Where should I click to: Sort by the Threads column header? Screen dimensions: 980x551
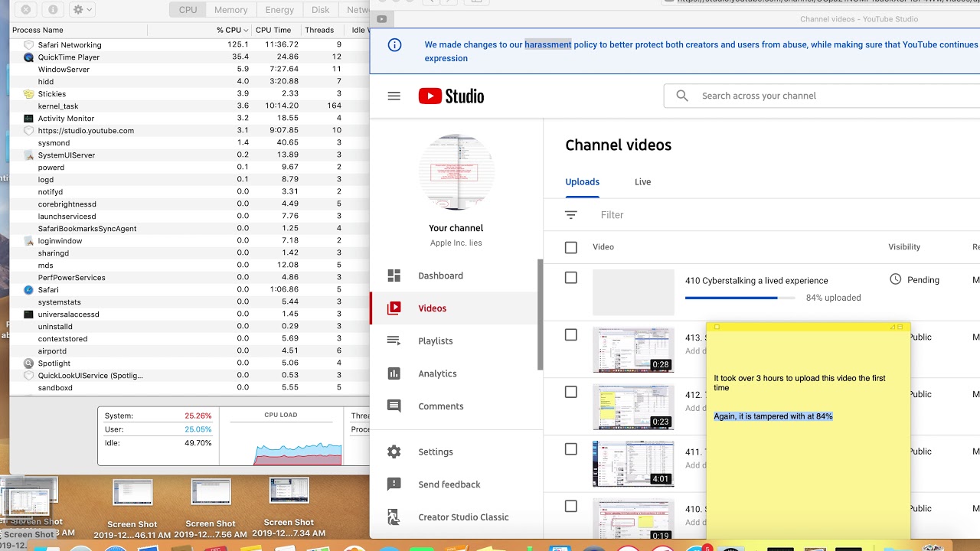coord(319,30)
